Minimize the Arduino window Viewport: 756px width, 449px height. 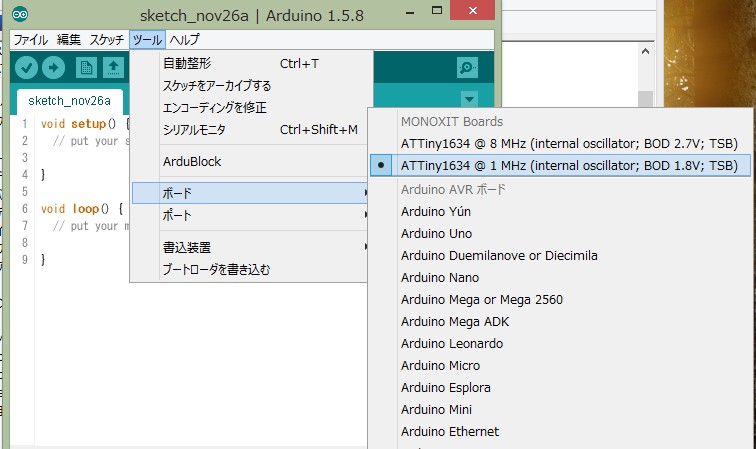[410, 12]
